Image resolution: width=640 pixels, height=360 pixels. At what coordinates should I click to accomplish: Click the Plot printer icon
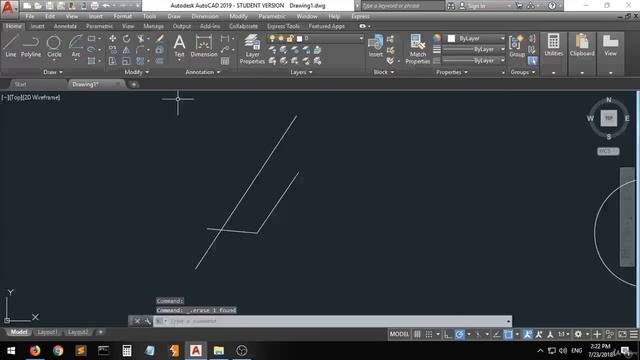94,6
